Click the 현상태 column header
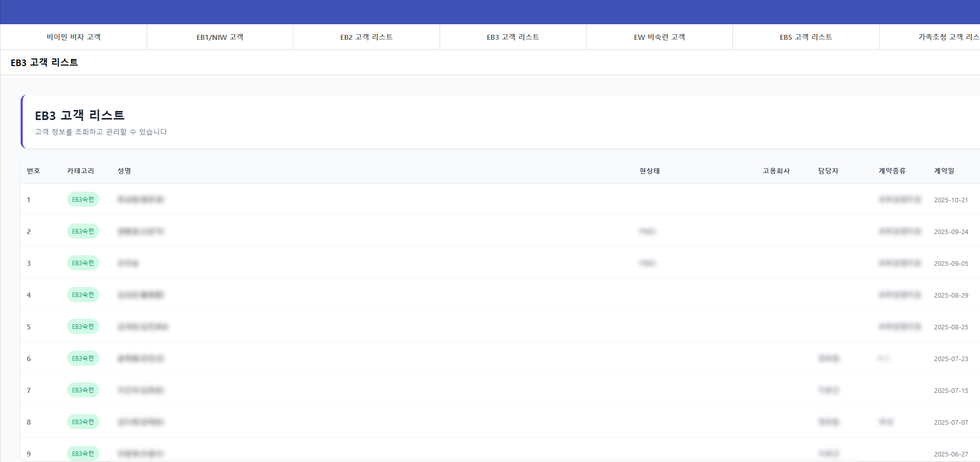980x462 pixels. pyautogui.click(x=649, y=171)
